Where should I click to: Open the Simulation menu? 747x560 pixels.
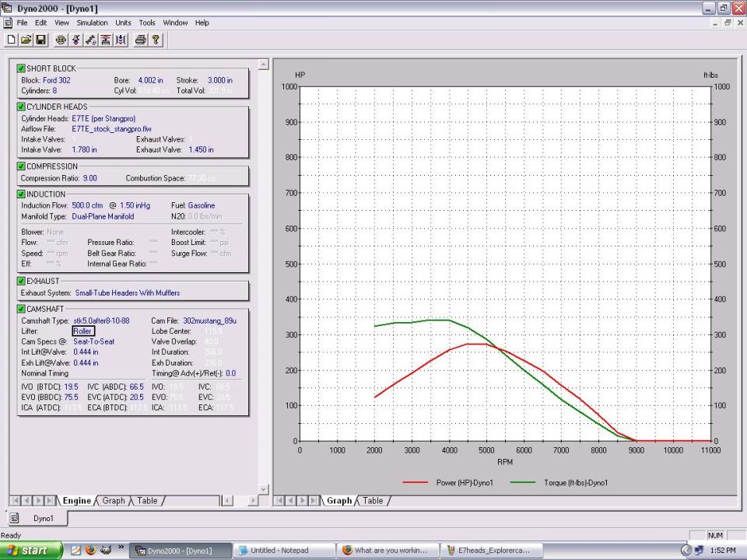coord(92,23)
